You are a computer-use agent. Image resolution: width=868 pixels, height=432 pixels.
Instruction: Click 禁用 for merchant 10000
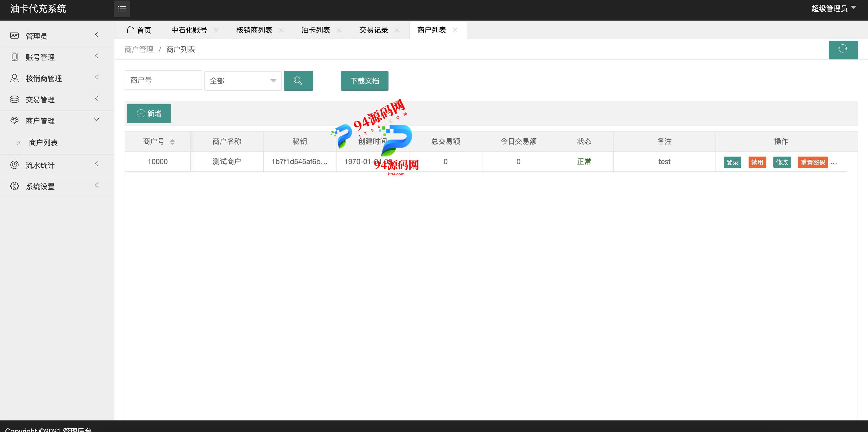757,162
